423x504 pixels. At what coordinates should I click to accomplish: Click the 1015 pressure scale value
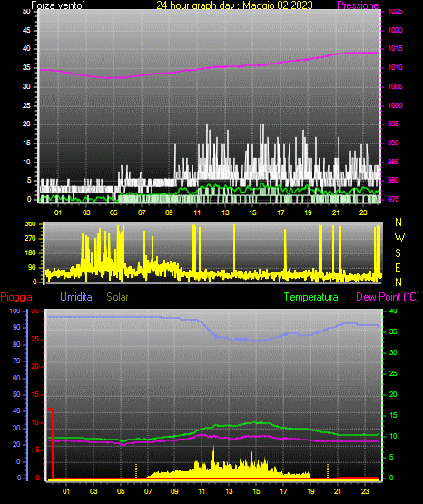395,48
